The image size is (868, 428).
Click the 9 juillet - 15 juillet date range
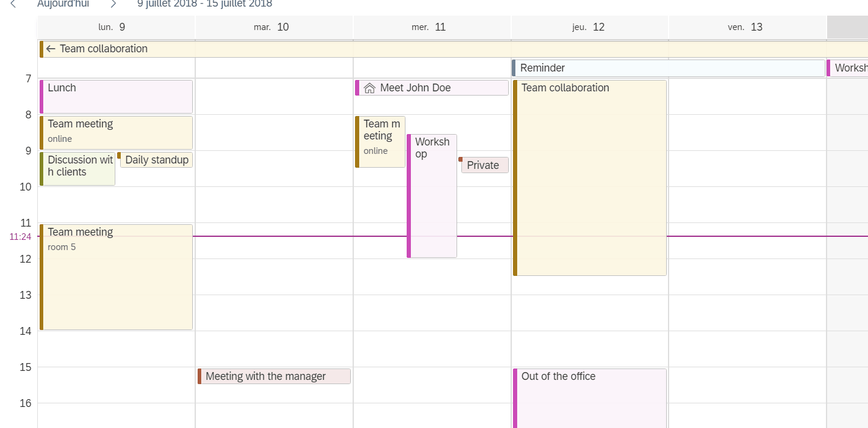tap(205, 4)
